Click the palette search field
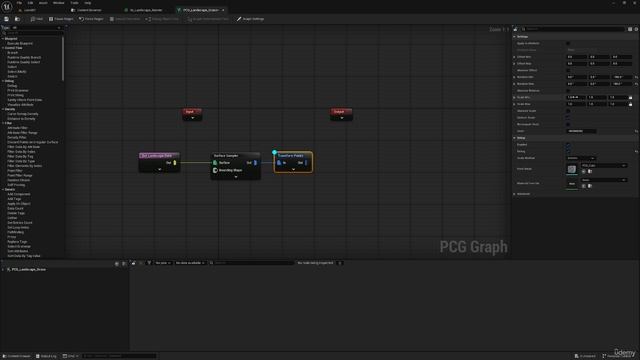 [33, 33]
